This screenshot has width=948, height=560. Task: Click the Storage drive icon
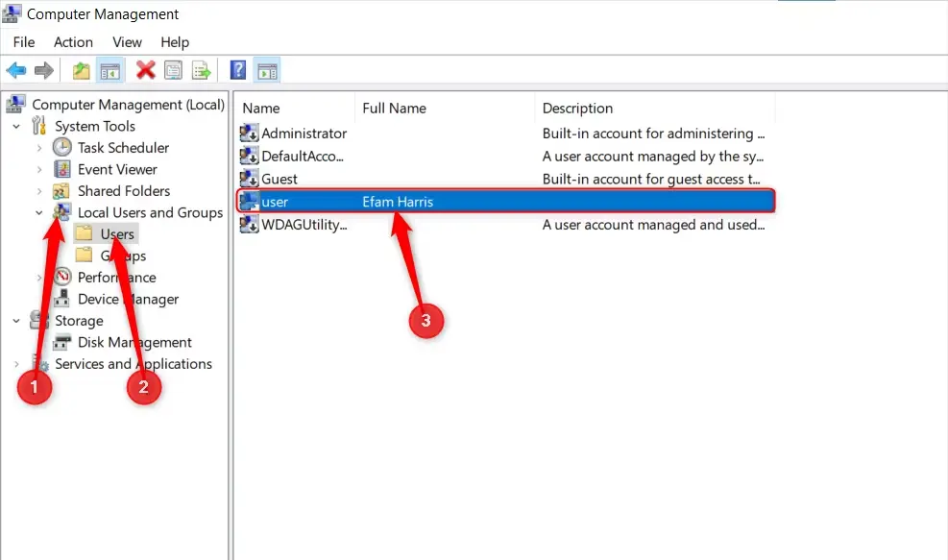tap(39, 320)
